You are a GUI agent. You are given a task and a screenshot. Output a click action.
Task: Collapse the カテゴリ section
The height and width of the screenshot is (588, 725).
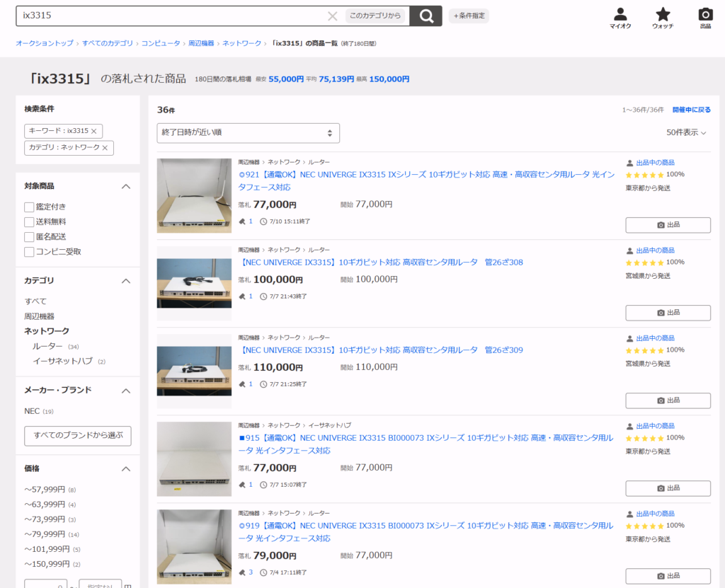126,281
